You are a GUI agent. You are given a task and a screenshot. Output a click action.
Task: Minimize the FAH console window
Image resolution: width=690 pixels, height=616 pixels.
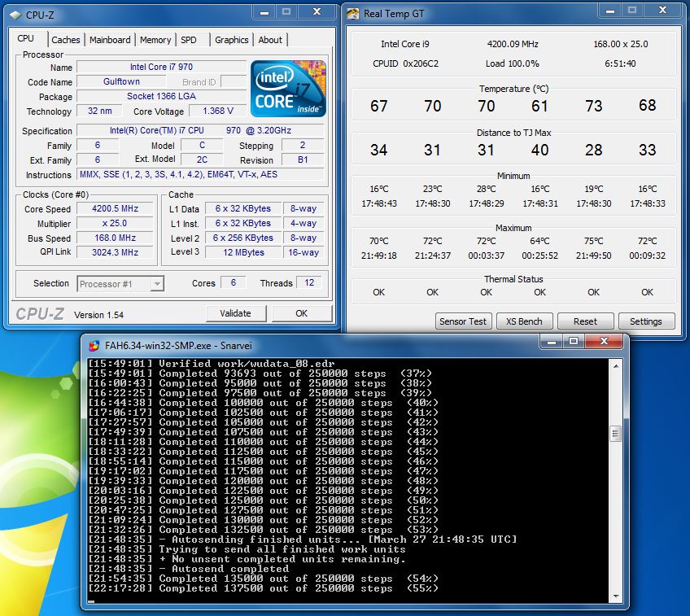coord(552,341)
